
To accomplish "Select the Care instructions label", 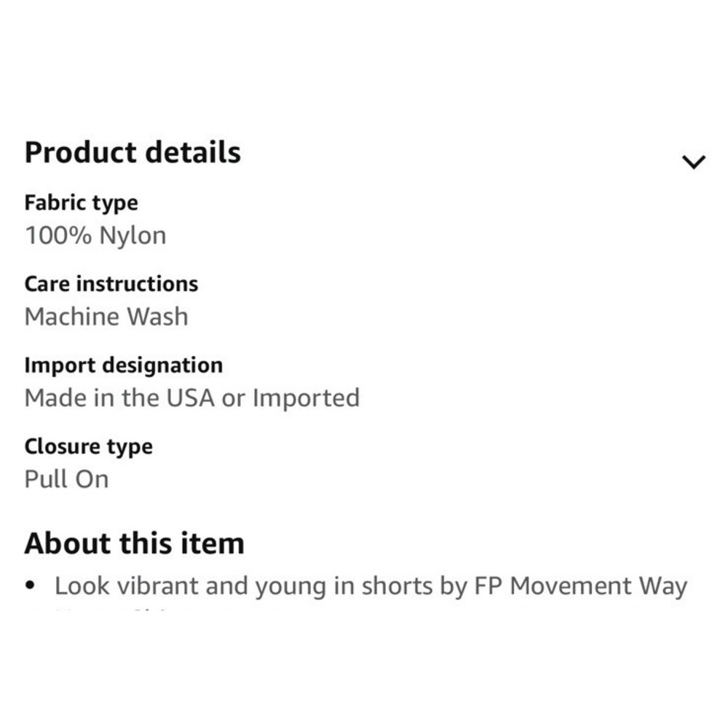I will click(x=111, y=284).
